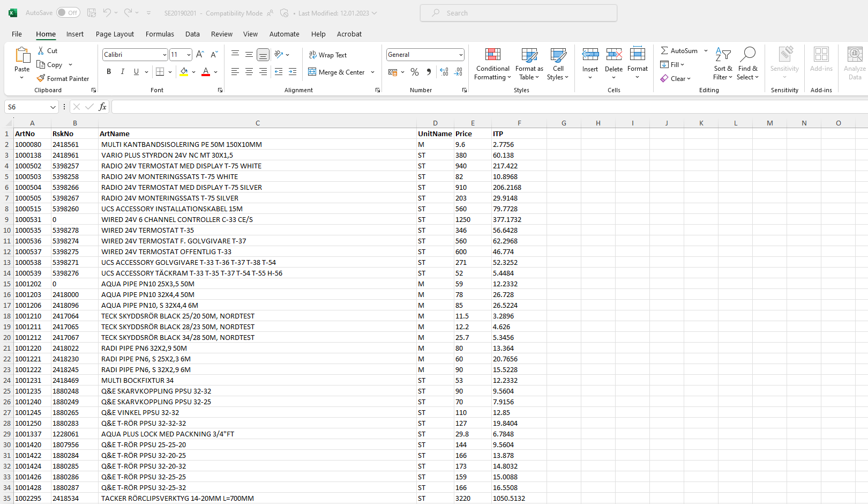Select column C header
868x504 pixels.
[257, 123]
